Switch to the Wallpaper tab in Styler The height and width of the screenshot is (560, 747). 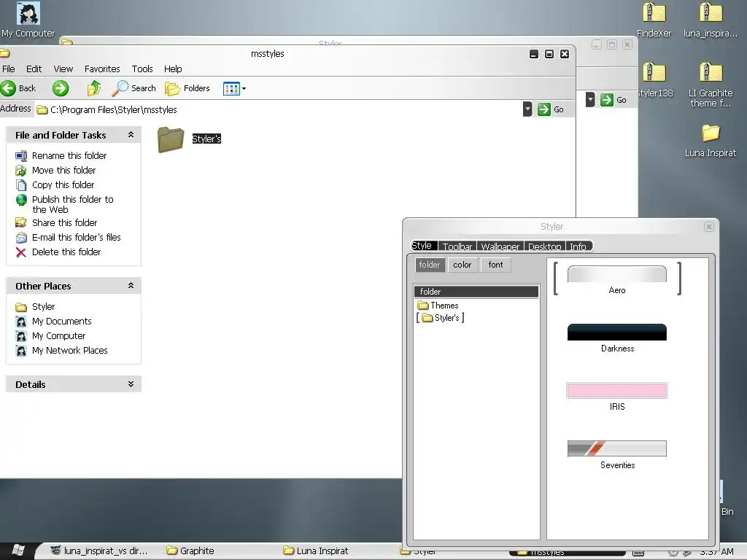[500, 246]
